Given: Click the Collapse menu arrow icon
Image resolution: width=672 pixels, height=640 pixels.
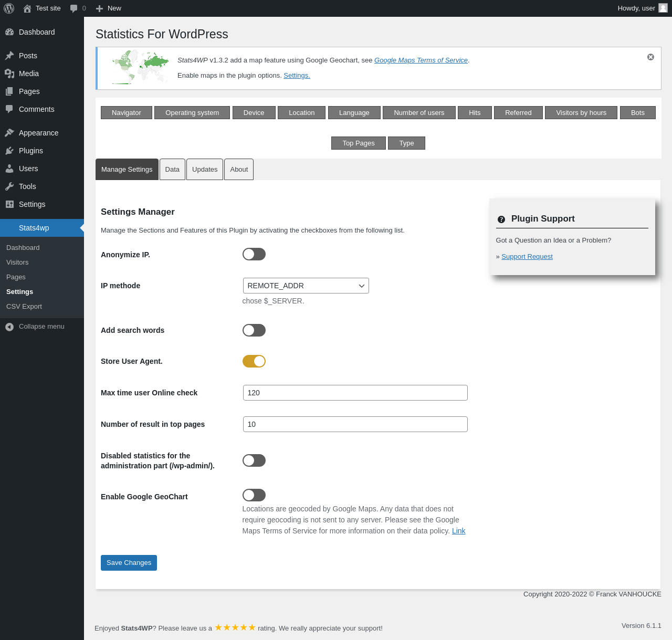Looking at the screenshot, I should pos(9,327).
